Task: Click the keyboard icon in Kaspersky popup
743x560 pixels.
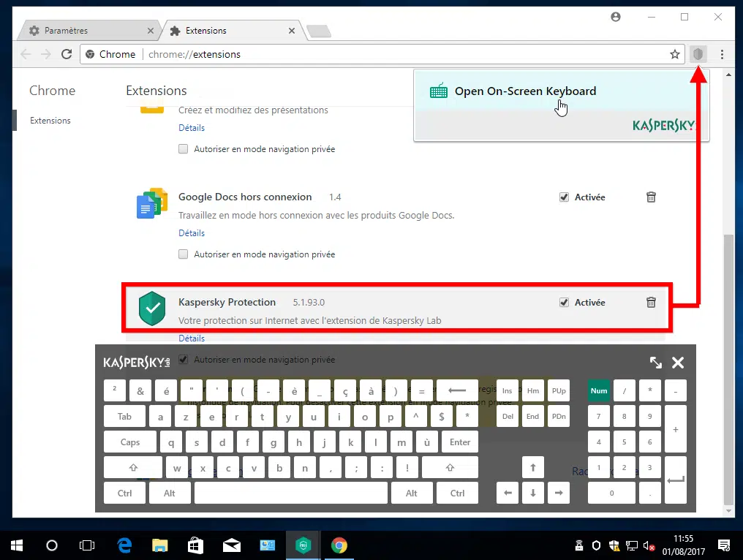Action: click(x=438, y=91)
